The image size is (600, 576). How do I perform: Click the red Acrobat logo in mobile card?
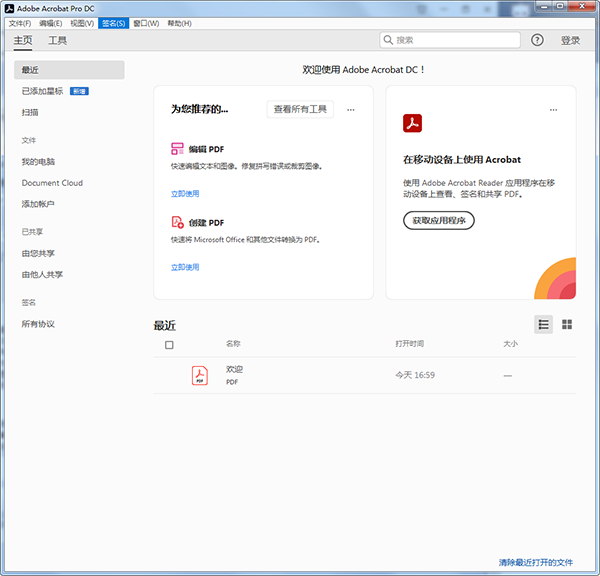[x=412, y=123]
